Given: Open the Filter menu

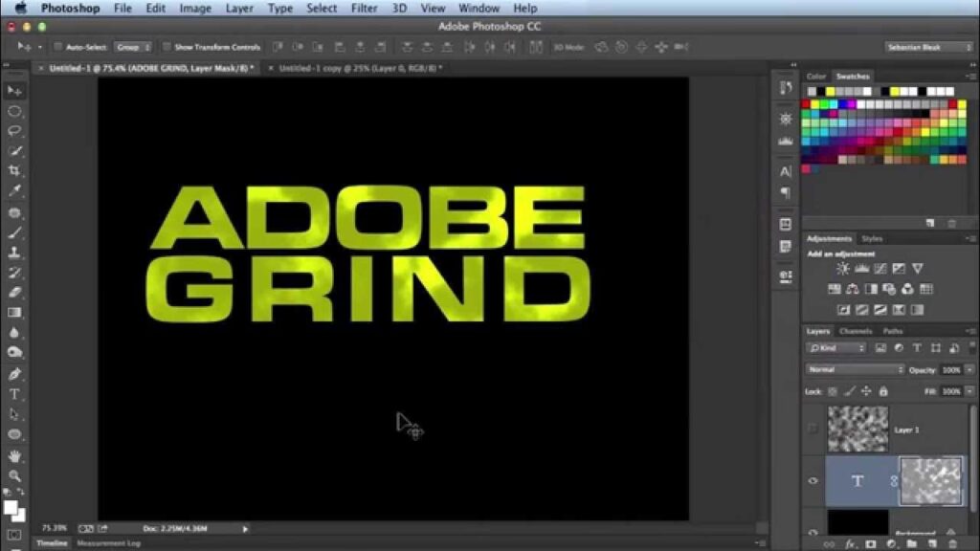Looking at the screenshot, I should point(364,8).
